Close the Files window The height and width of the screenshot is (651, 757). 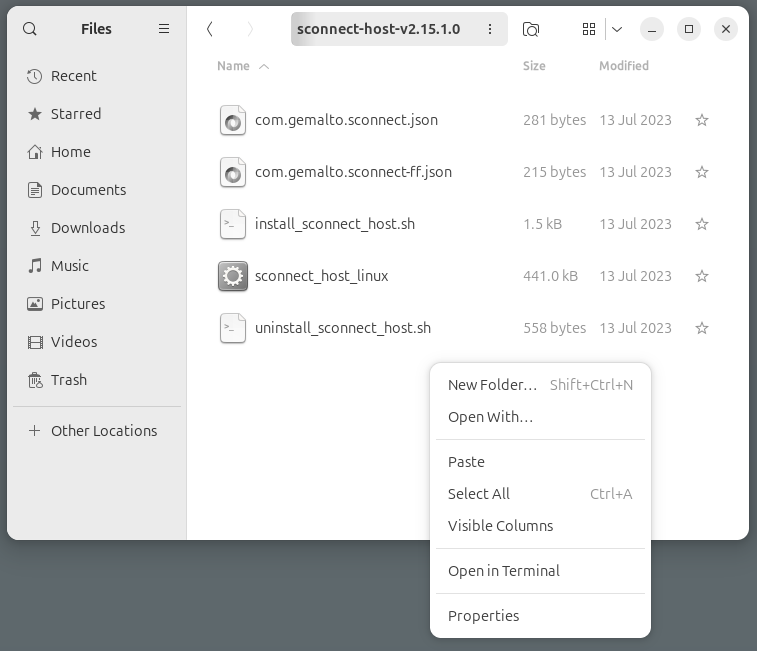point(726,29)
